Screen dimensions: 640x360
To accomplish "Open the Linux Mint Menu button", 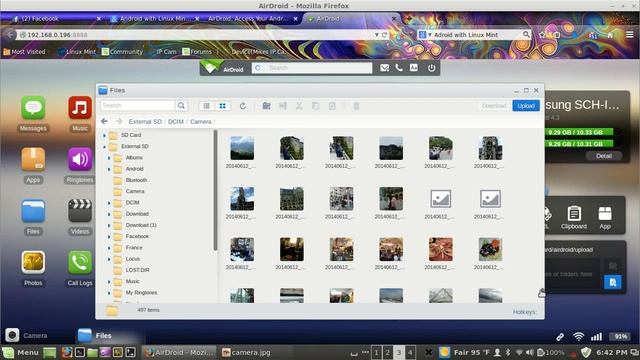I will pos(20,352).
